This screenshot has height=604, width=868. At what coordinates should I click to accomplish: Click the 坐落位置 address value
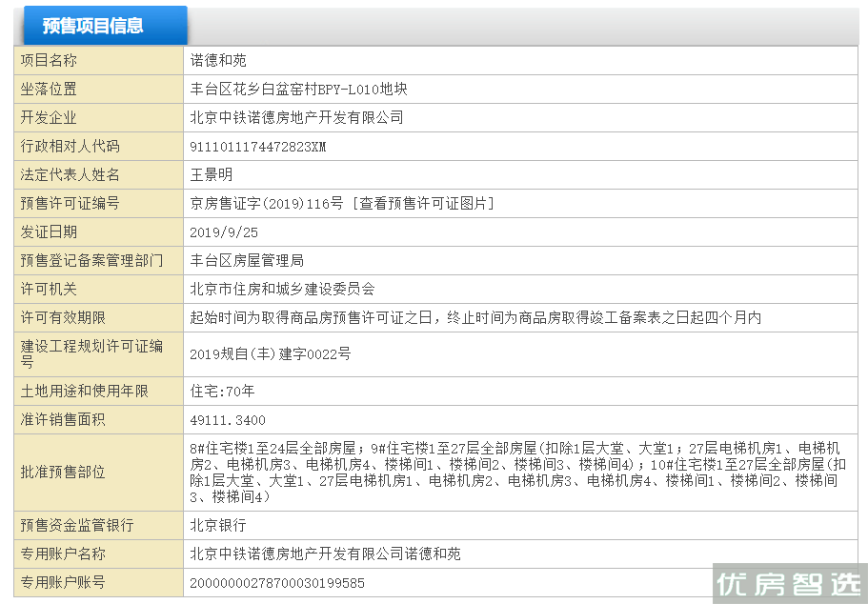click(298, 90)
